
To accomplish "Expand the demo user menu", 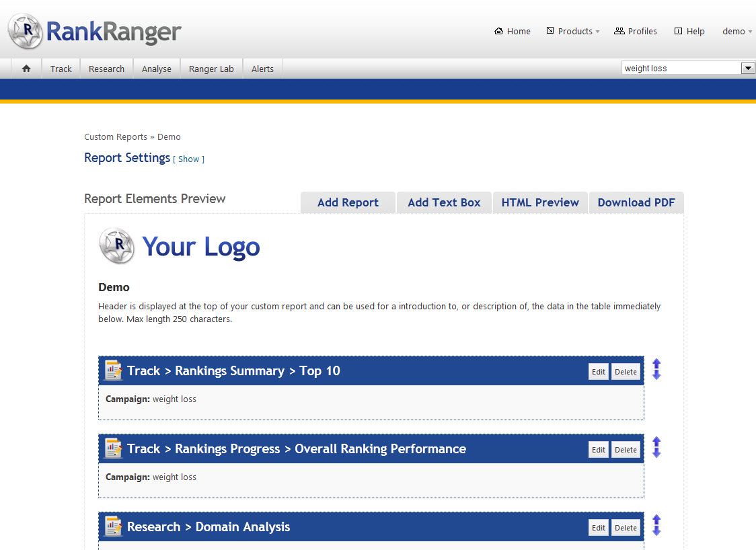I will coord(736,32).
